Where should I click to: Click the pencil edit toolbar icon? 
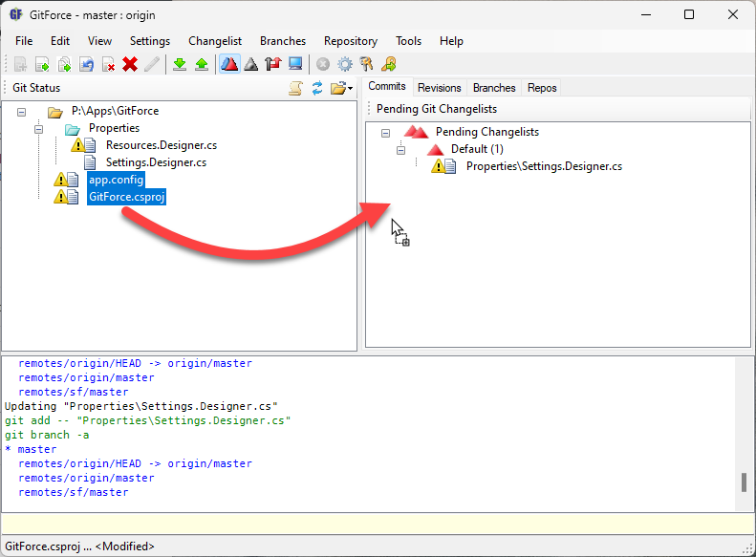[152, 64]
